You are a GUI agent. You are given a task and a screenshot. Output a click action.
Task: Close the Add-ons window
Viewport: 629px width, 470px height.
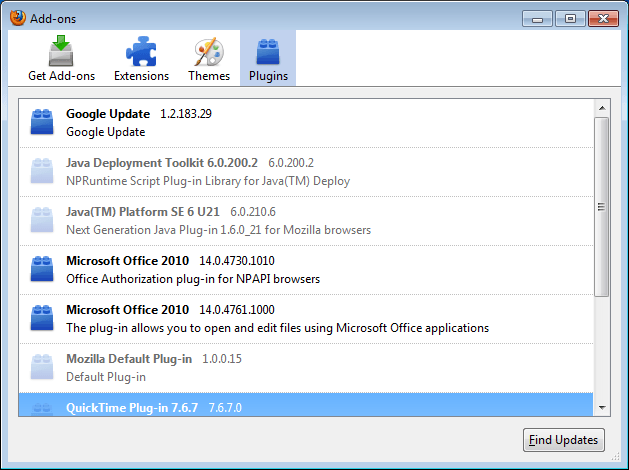[x=603, y=19]
